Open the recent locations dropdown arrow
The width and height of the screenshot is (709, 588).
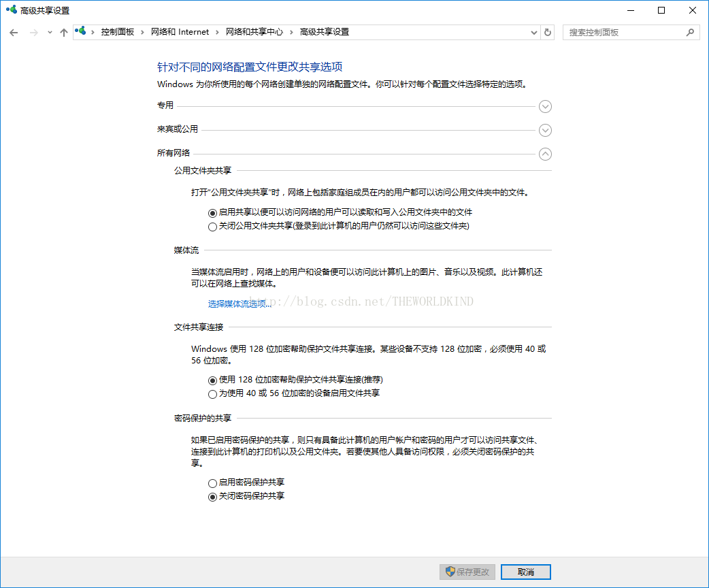[50, 33]
